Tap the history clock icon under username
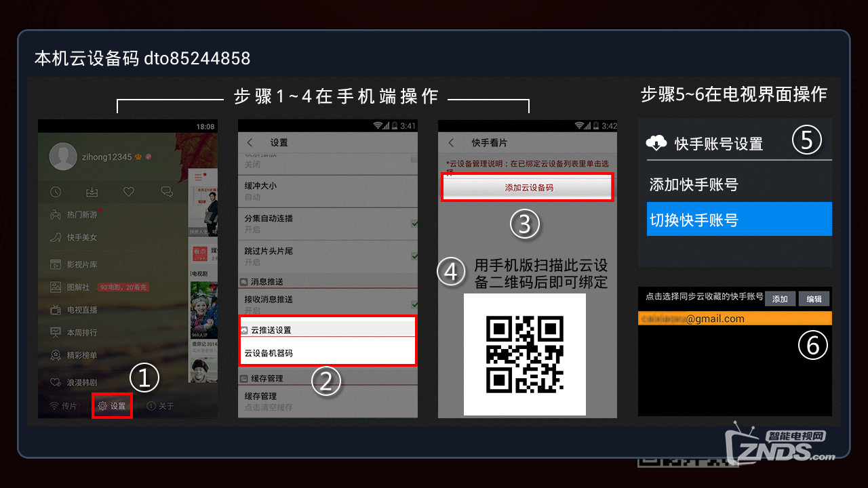 (56, 192)
